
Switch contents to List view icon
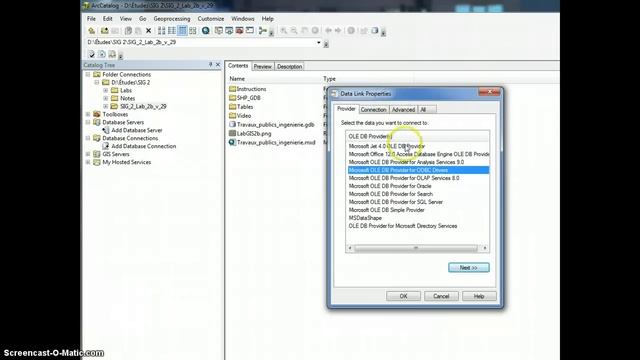(x=172, y=31)
